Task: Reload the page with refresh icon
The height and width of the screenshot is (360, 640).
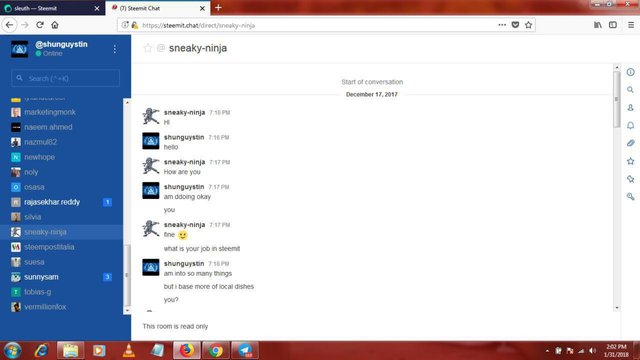Action: (x=40, y=25)
